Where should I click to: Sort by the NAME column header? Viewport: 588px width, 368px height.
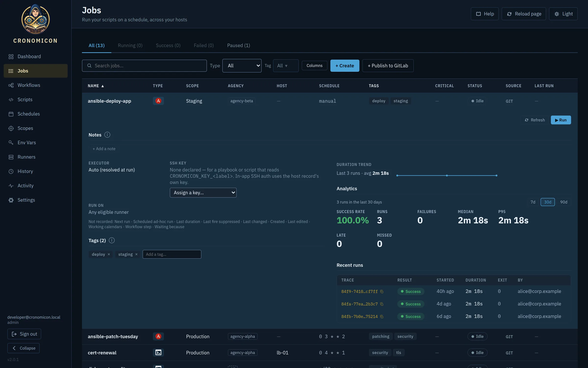tap(96, 86)
